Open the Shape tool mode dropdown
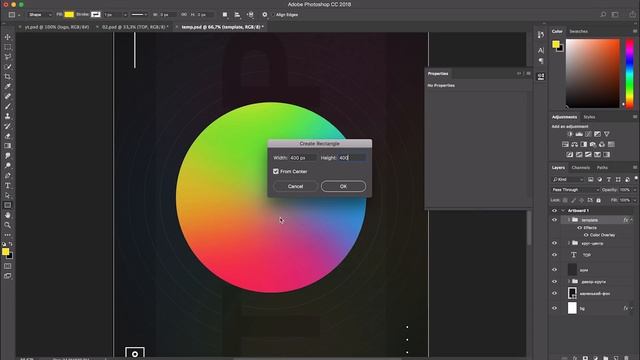The width and height of the screenshot is (640, 360). [x=40, y=15]
